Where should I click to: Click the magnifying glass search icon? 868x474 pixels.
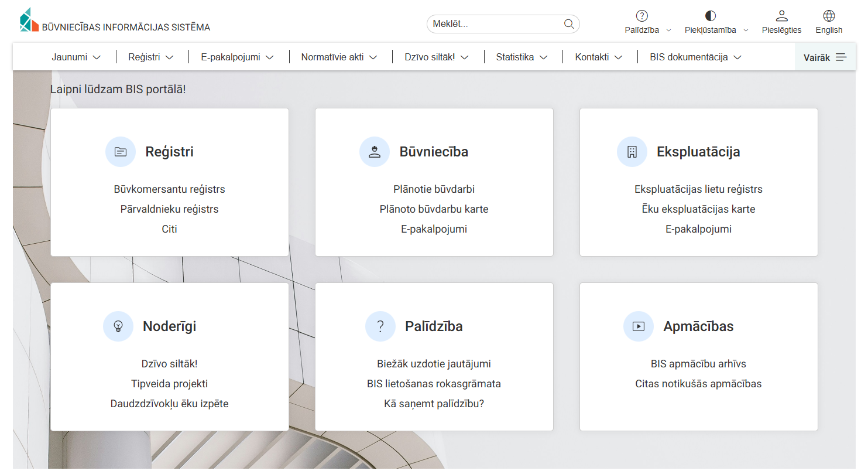tap(568, 24)
